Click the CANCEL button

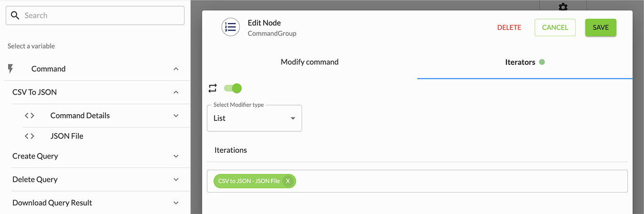coord(555,28)
